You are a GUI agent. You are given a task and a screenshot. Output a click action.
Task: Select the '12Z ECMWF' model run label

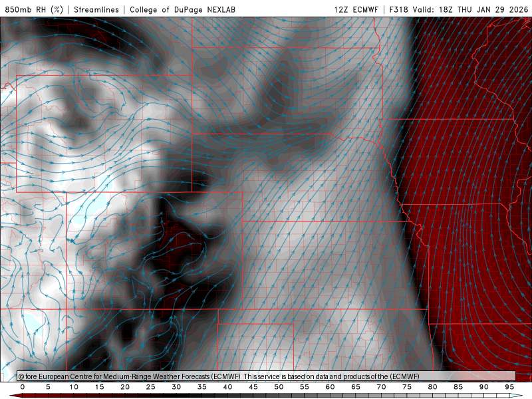[356, 9]
